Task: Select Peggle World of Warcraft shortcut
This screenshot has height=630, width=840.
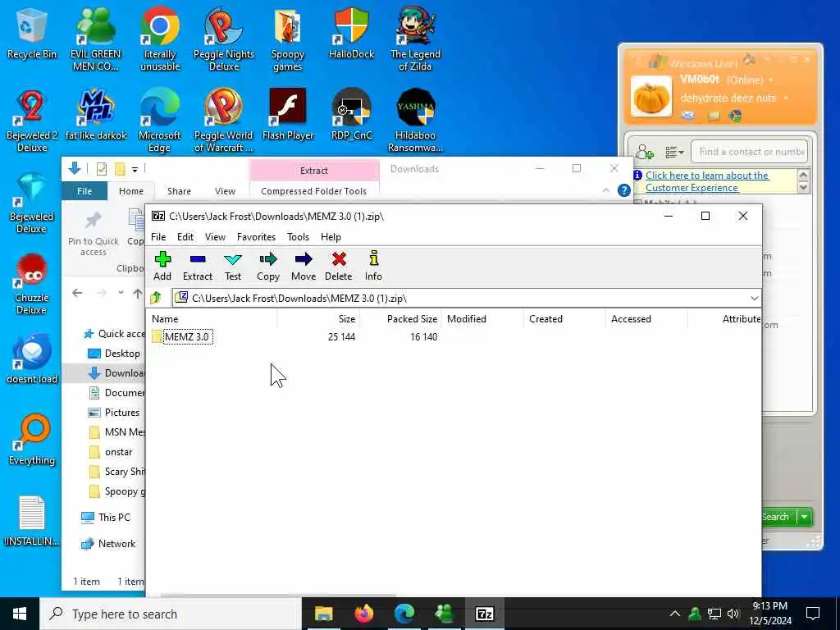Action: click(x=223, y=121)
